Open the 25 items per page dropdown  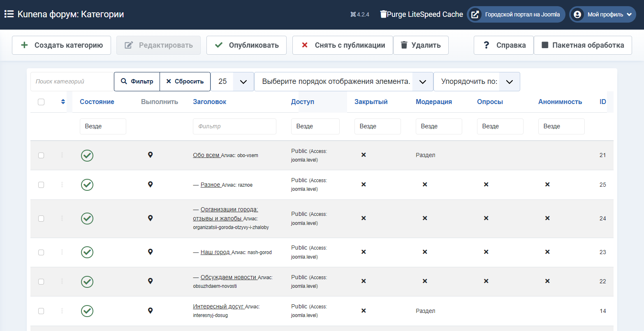point(232,81)
